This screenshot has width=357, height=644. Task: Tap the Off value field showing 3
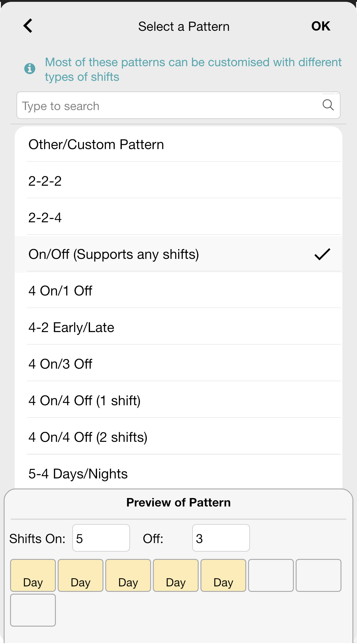[x=220, y=538]
